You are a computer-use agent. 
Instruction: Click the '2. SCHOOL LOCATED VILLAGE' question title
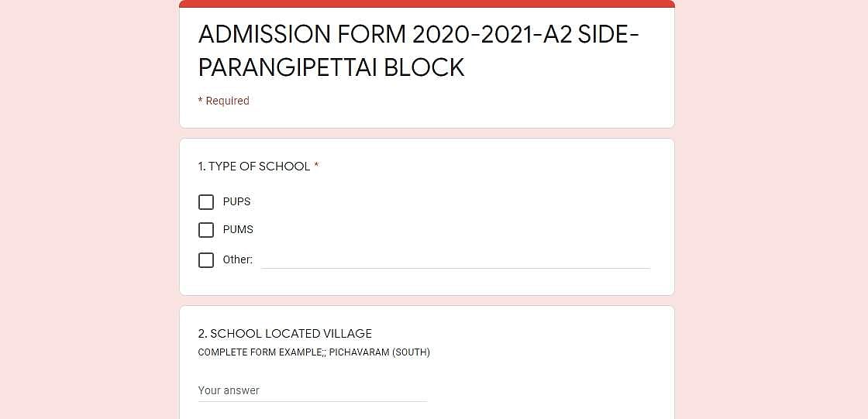[x=285, y=334]
